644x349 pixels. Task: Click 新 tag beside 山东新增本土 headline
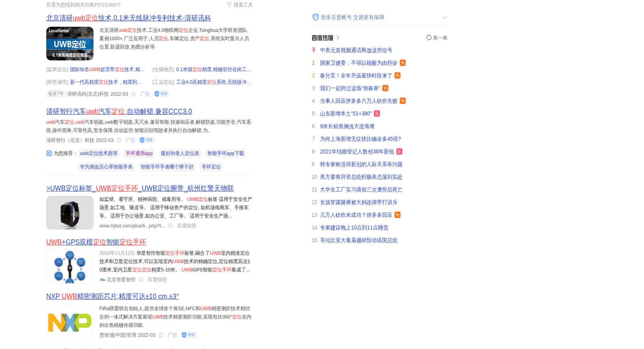pos(377,114)
